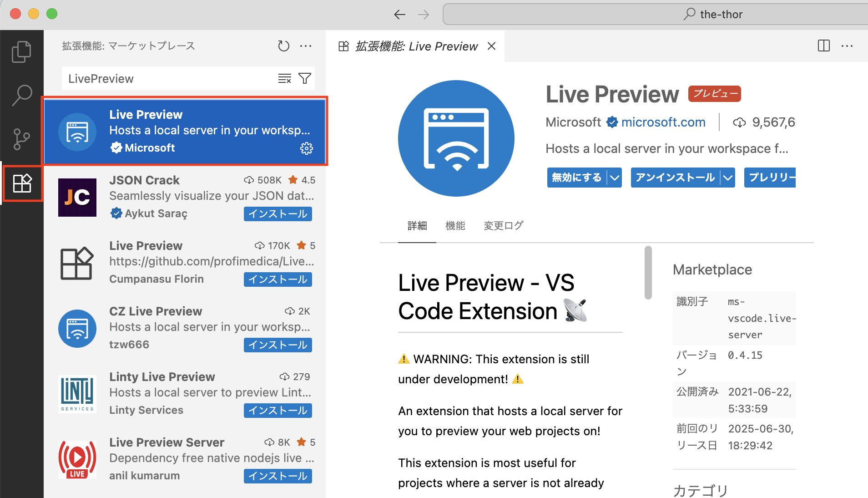Click the Live Preview Server red logo
This screenshot has width=868, height=498.
(77, 460)
